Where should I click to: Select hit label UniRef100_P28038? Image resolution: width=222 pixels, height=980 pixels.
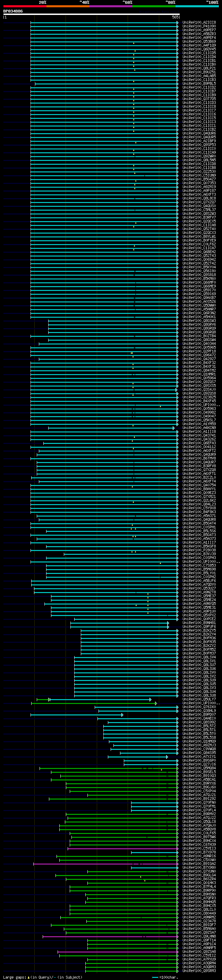[199, 550]
